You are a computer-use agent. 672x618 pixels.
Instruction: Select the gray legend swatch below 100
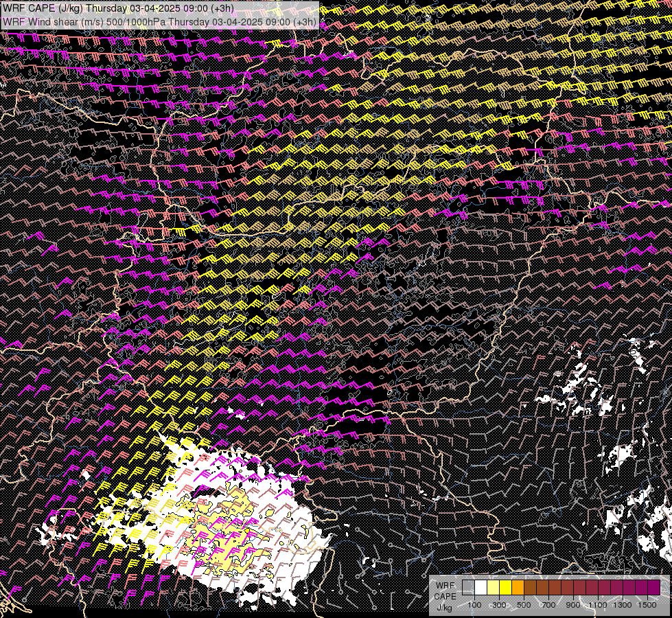(x=468, y=587)
